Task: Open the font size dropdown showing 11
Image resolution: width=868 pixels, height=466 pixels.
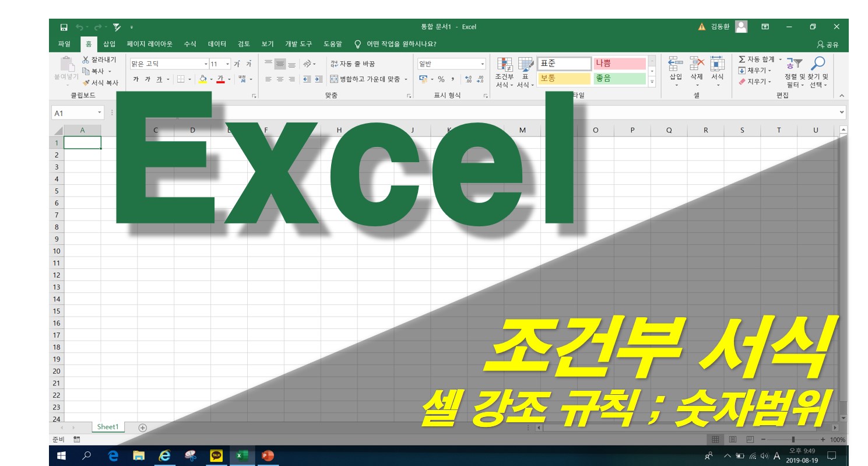Action: tap(227, 64)
